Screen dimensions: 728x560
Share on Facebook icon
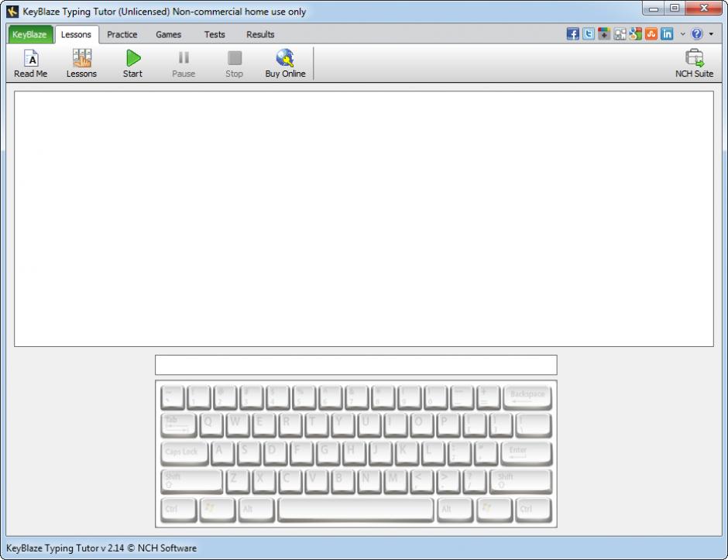coord(573,34)
